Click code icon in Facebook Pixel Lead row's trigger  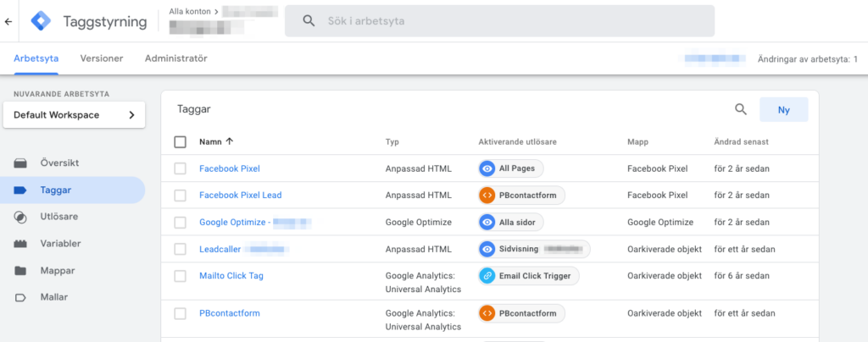coord(487,195)
